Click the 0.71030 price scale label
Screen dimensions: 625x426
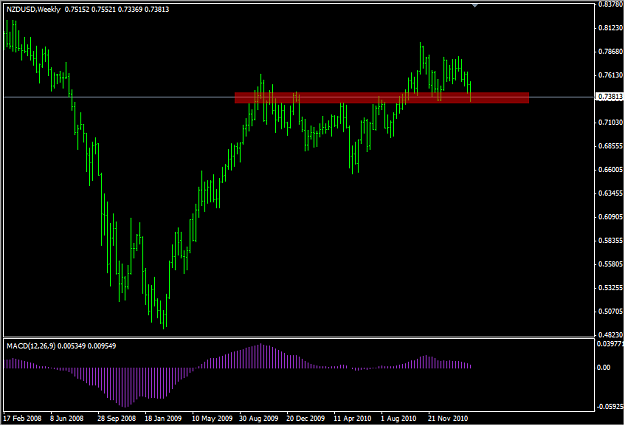point(610,122)
